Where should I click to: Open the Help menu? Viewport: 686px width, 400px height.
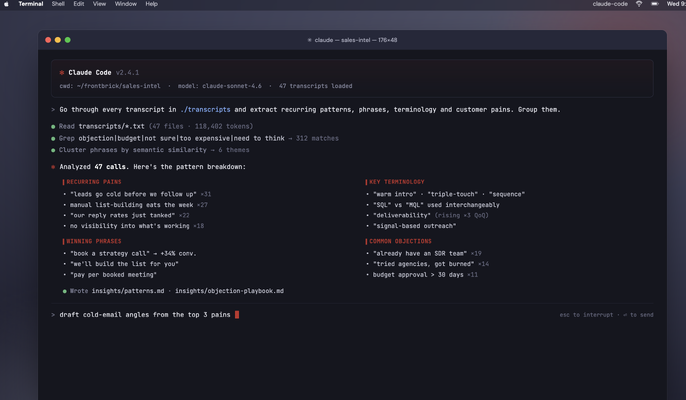(x=151, y=4)
